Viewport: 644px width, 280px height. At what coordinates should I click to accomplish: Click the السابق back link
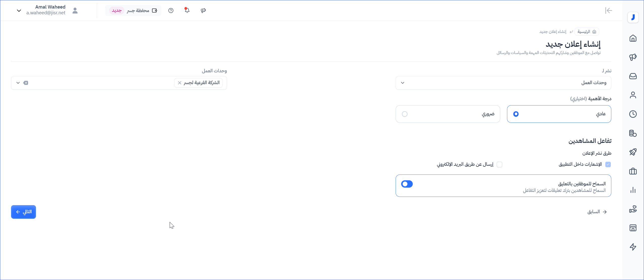(x=597, y=212)
